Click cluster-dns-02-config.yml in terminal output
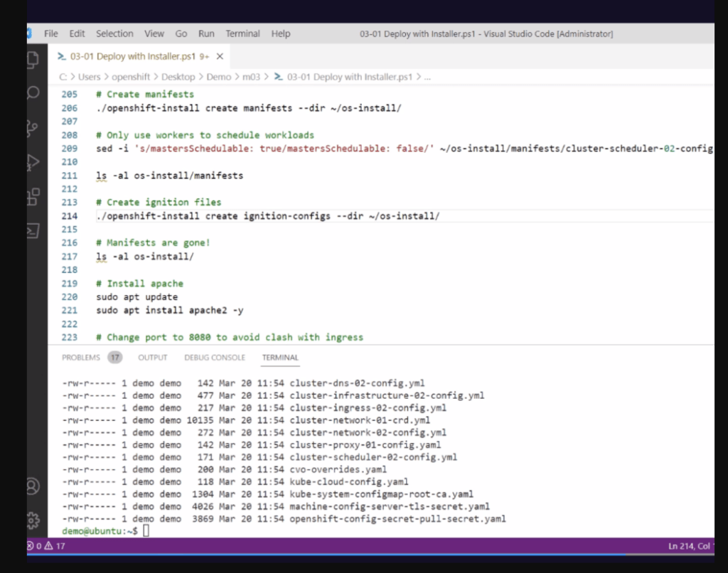The height and width of the screenshot is (573, 728). click(357, 383)
